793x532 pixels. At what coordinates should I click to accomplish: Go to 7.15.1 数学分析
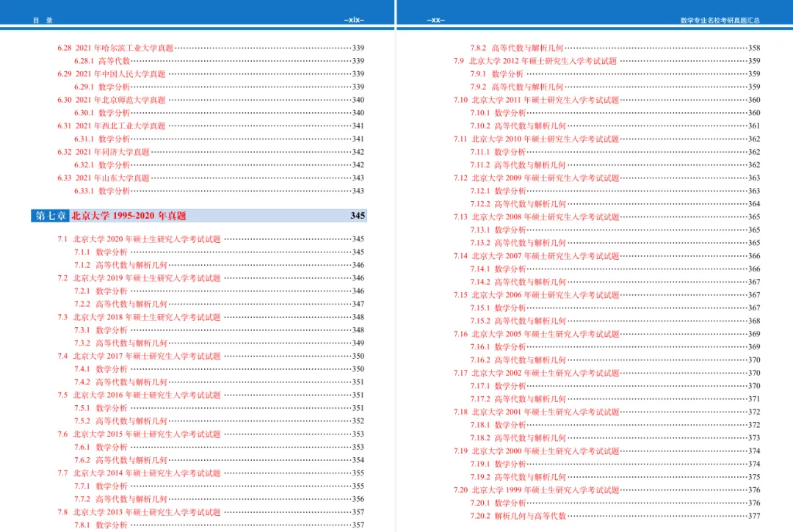click(615, 308)
